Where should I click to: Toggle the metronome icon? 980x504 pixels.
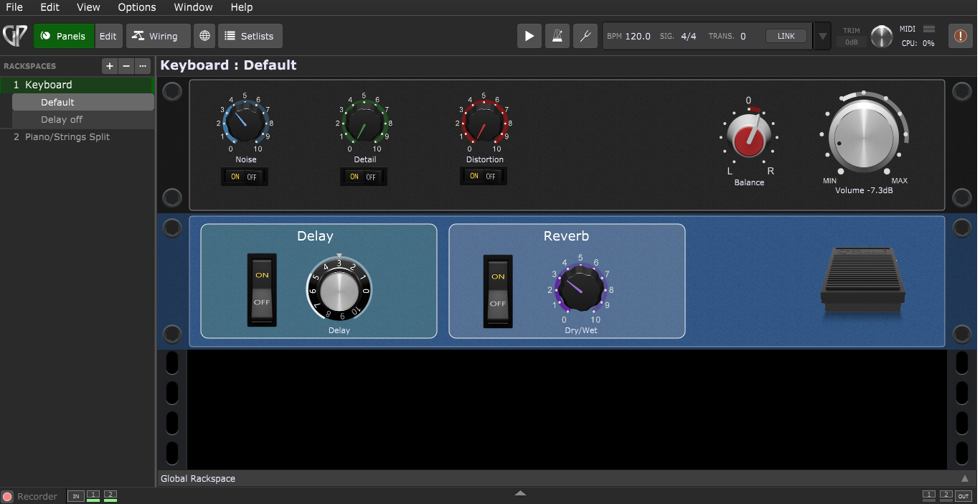[556, 36]
